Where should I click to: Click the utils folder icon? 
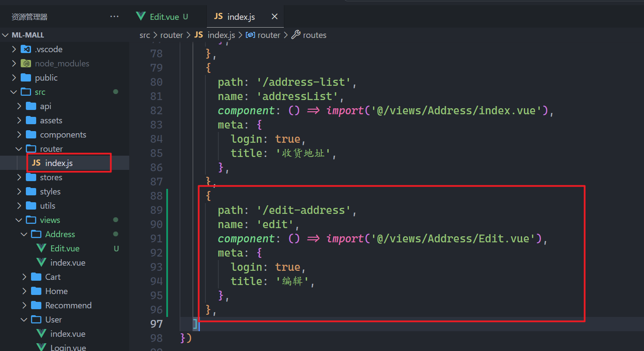point(31,206)
